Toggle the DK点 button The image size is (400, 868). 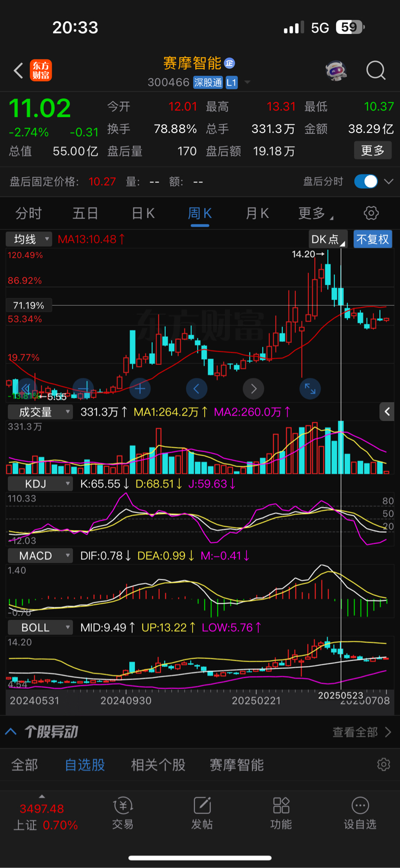click(x=327, y=239)
